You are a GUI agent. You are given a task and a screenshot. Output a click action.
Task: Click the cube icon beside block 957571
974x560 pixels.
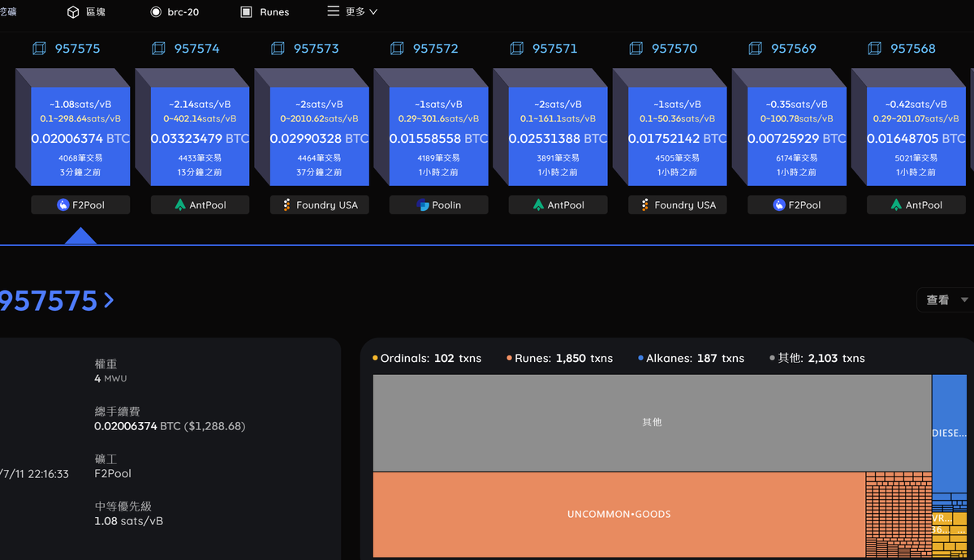pos(517,49)
